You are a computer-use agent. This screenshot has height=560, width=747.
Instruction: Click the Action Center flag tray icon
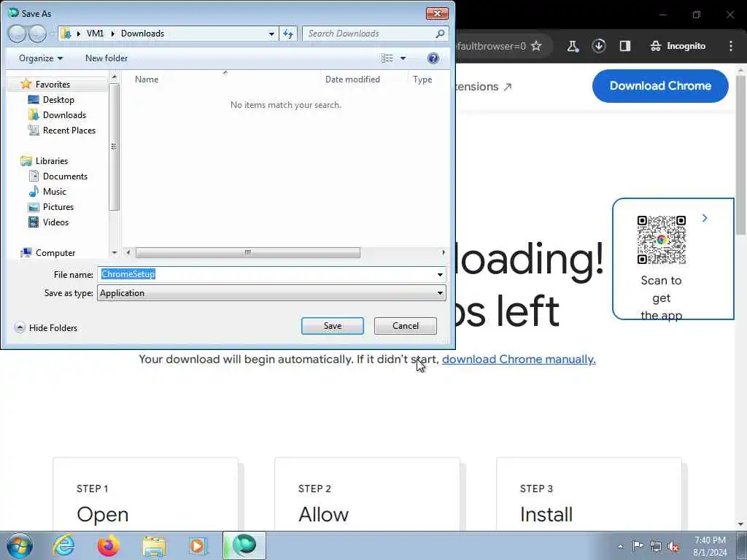638,546
